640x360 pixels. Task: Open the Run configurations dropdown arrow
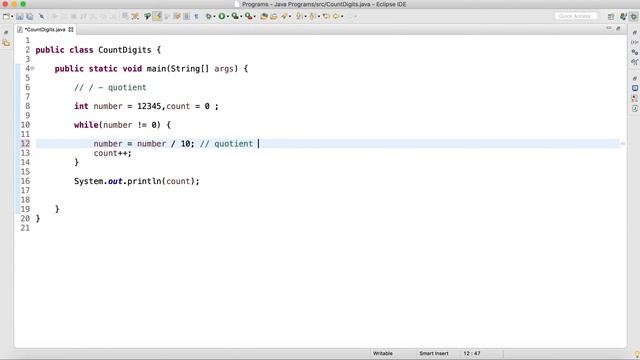coord(227,16)
